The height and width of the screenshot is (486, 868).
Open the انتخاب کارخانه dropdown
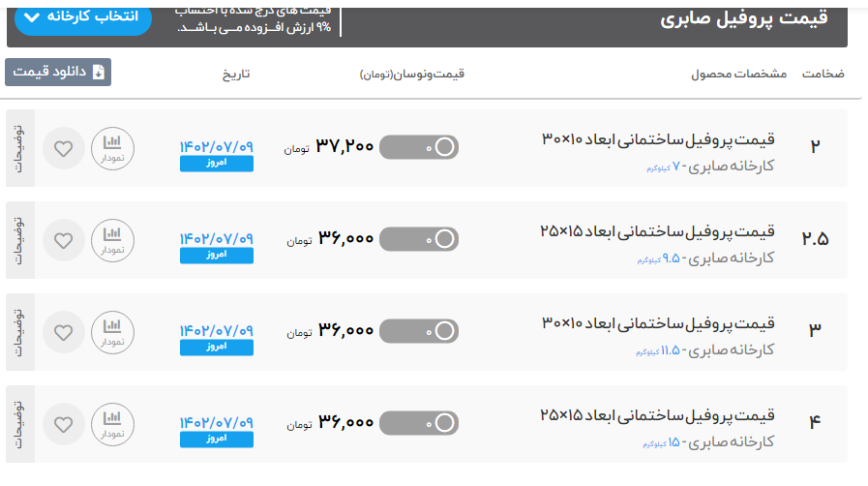(83, 17)
